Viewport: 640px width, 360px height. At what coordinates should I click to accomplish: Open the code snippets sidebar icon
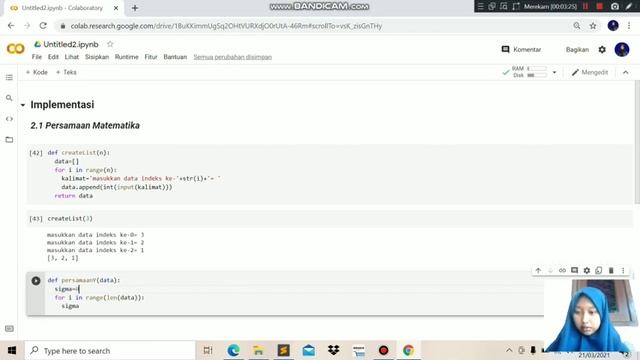(9, 119)
